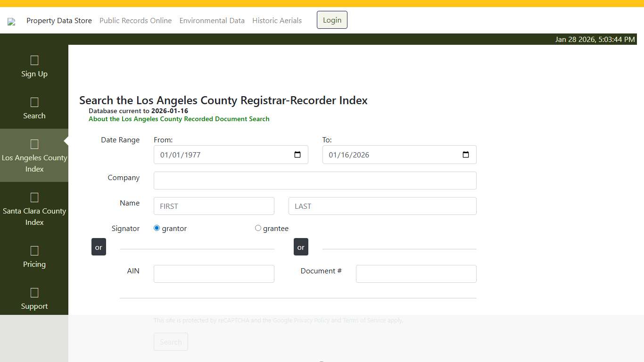Click the Login button
The image size is (644, 362).
pyautogui.click(x=332, y=20)
